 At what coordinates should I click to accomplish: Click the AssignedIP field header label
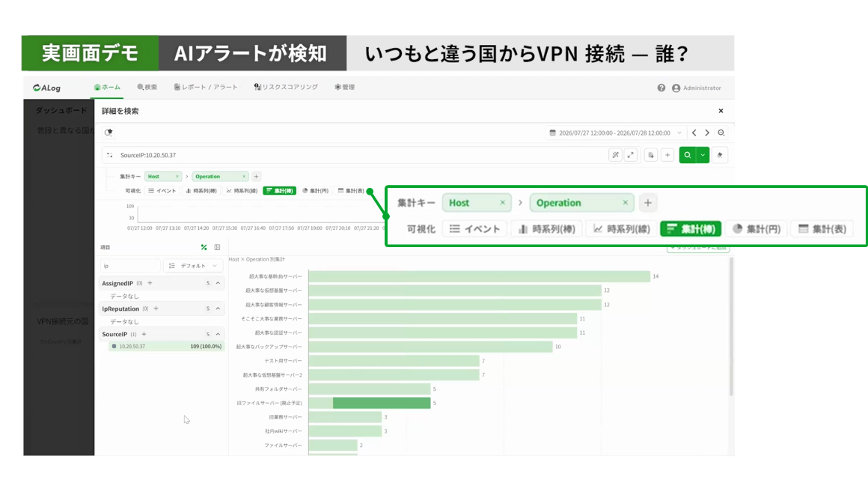pyautogui.click(x=117, y=283)
